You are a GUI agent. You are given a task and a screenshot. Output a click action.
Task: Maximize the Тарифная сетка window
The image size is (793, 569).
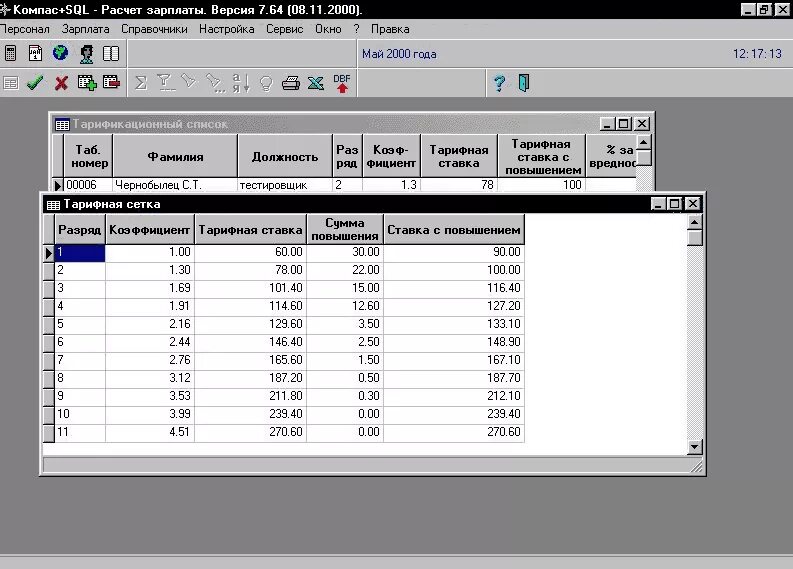click(x=675, y=204)
